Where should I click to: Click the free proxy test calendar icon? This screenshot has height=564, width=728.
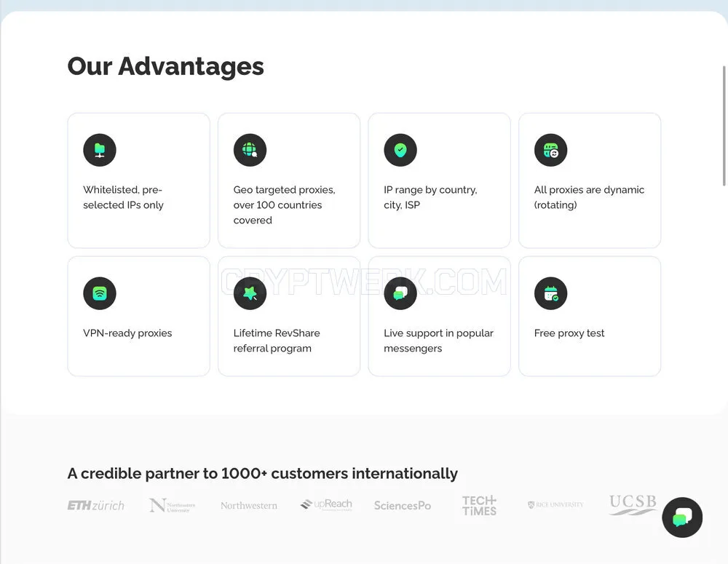tap(551, 293)
